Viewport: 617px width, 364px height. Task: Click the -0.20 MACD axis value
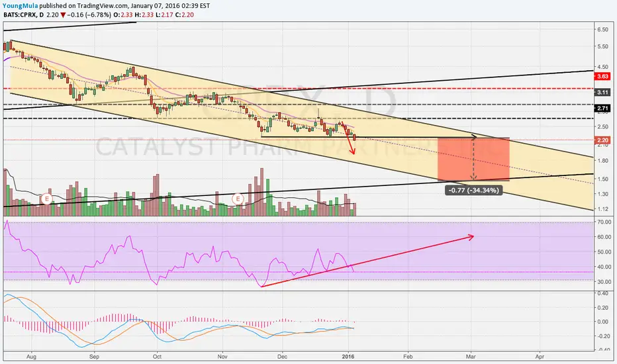[x=602, y=336]
